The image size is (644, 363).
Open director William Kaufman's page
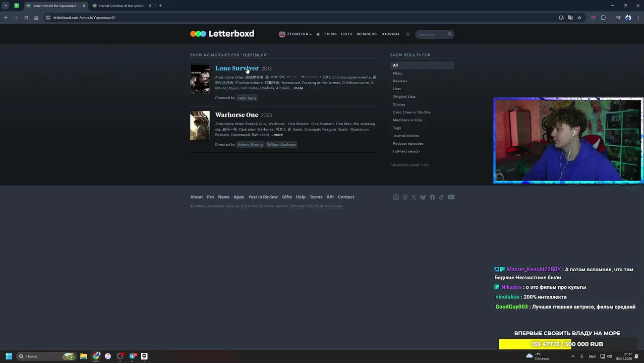tap(281, 144)
